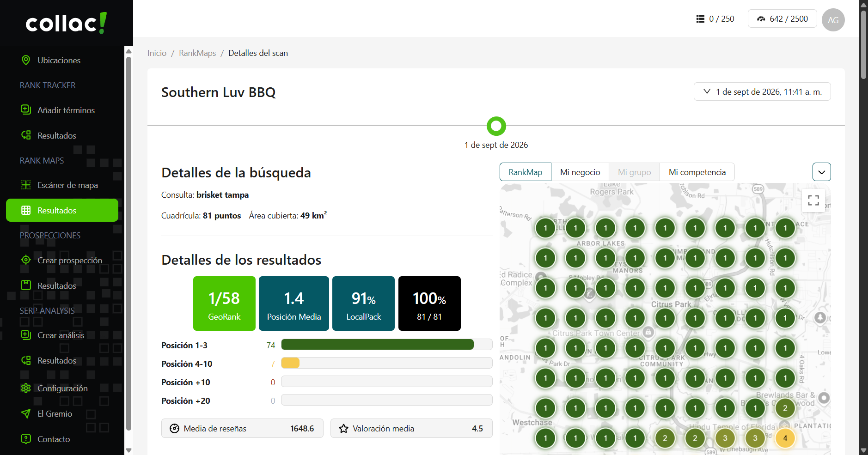Click the main page vertical scrollbar
This screenshot has height=455, width=868.
click(863, 45)
